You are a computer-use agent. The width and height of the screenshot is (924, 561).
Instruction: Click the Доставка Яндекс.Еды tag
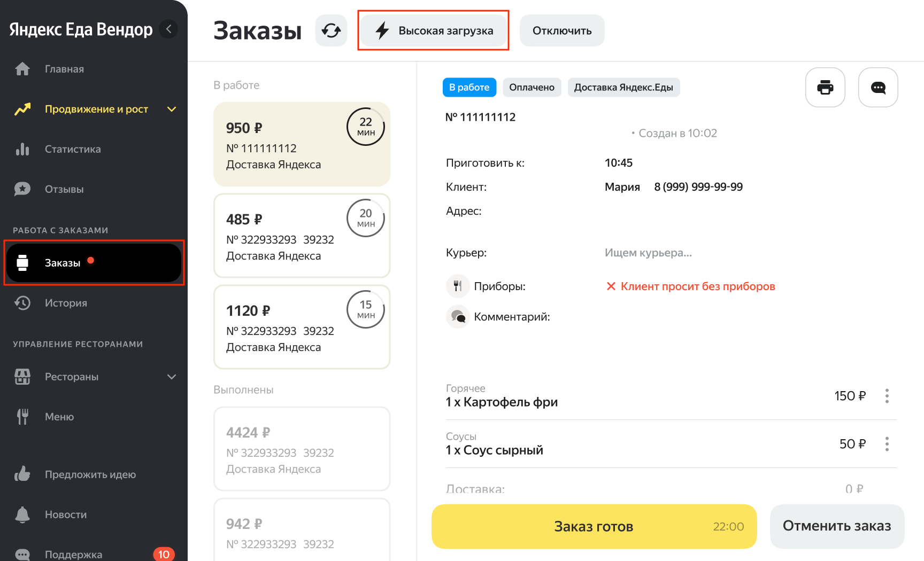623,87
